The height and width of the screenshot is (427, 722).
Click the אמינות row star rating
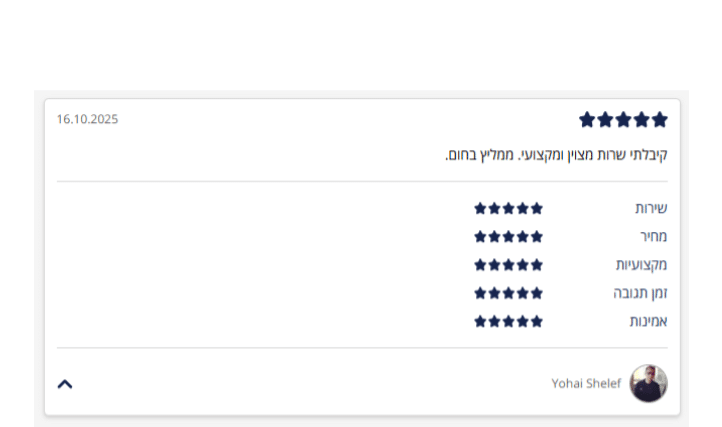[509, 321]
